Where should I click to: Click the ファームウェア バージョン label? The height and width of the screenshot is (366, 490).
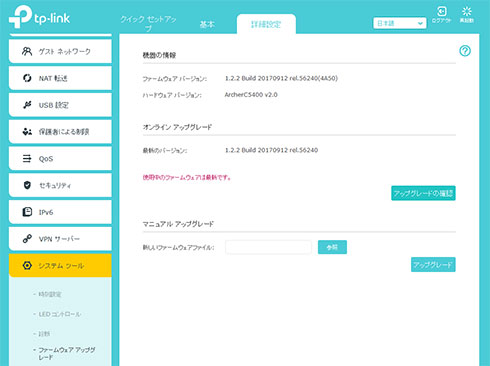[175, 79]
